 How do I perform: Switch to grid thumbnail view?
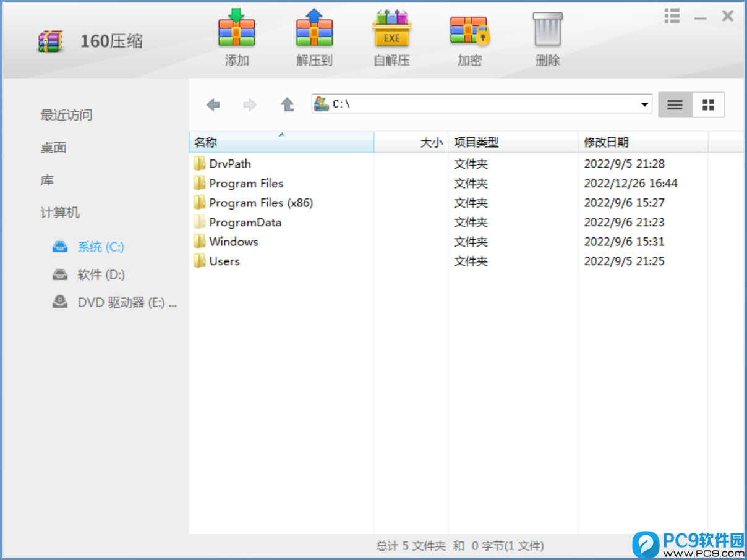pyautogui.click(x=708, y=105)
